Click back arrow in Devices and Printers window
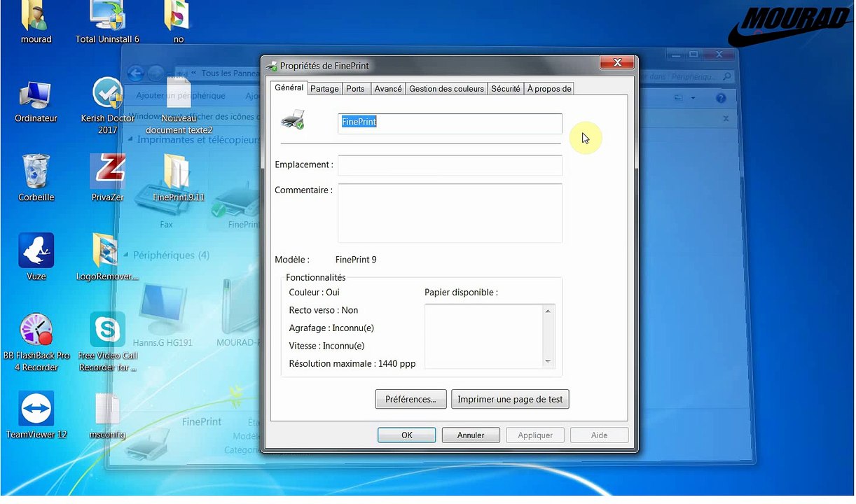The width and height of the screenshot is (856, 504). [136, 73]
